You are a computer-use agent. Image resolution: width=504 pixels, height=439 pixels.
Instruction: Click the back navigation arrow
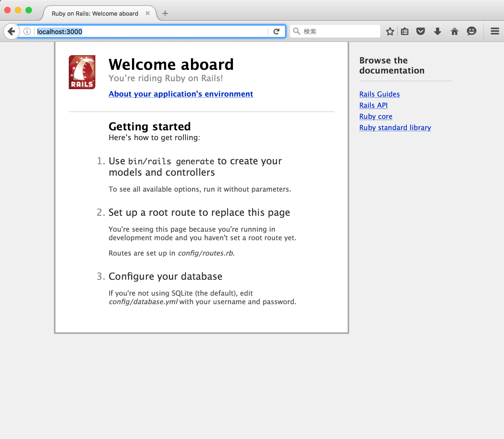11,31
